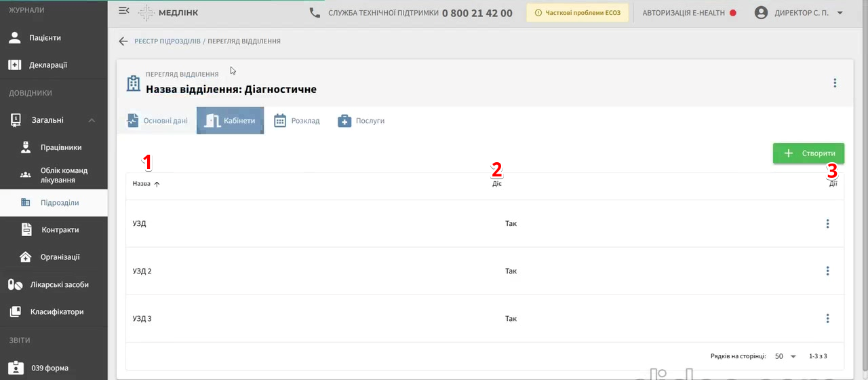Click the sort arrow next to Назва

click(157, 184)
